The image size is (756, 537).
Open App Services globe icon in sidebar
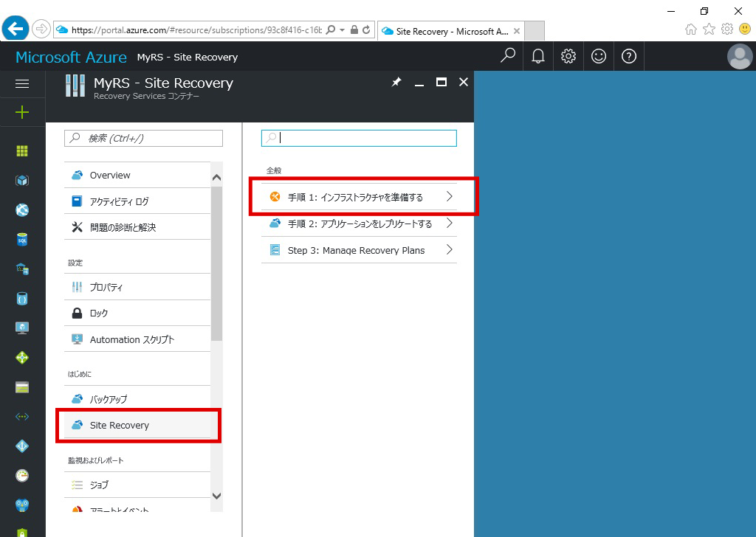coord(22,210)
